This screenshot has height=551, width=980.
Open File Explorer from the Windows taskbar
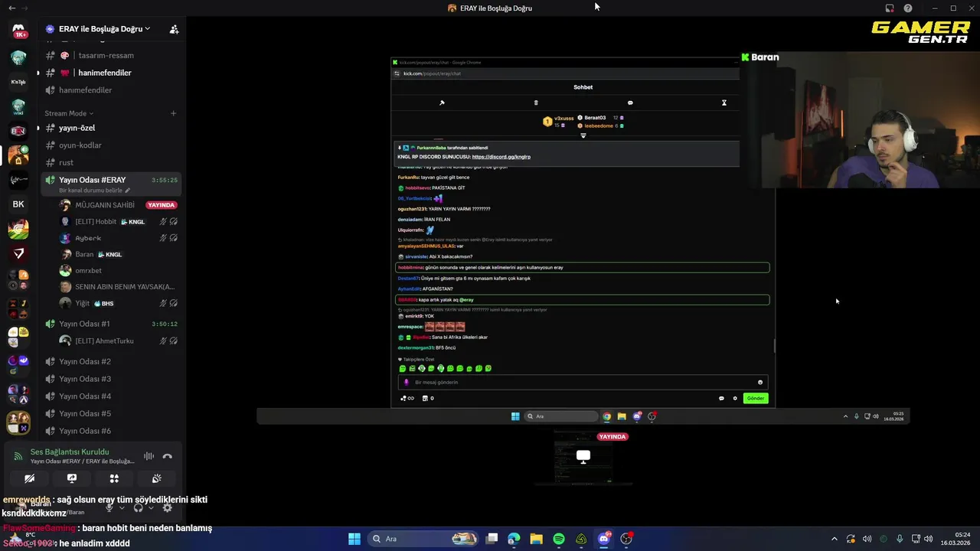(x=537, y=539)
